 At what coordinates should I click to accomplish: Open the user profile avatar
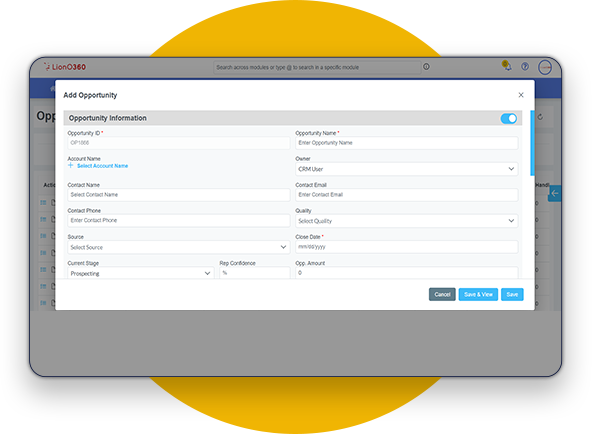click(545, 67)
